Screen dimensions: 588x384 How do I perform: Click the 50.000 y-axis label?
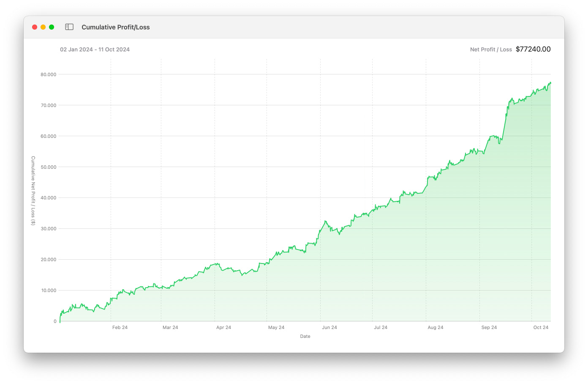49,167
